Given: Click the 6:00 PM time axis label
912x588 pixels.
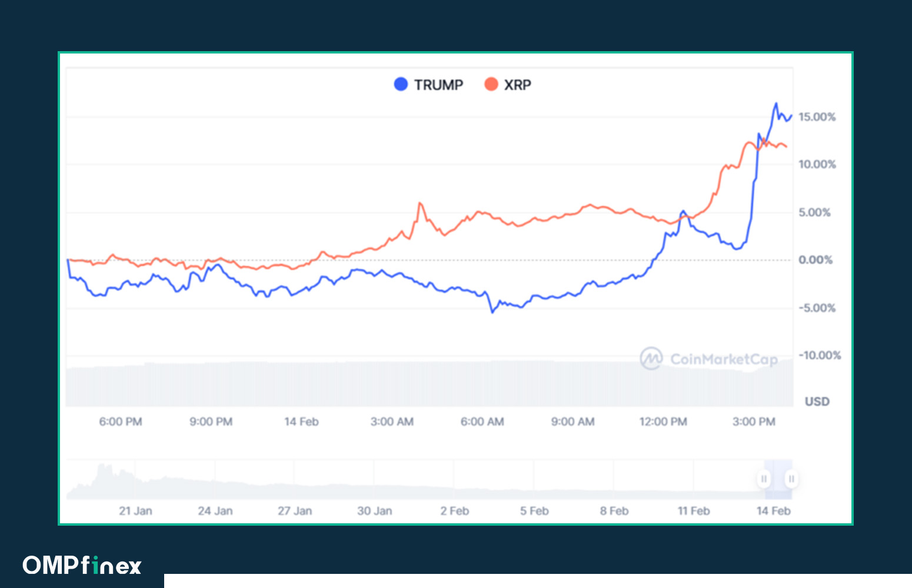Looking at the screenshot, I should (121, 422).
